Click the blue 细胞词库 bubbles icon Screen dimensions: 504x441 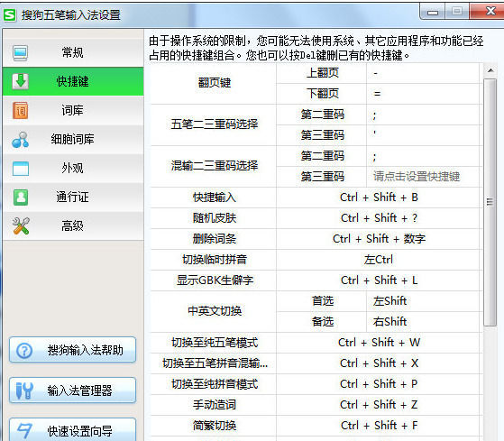click(20, 140)
